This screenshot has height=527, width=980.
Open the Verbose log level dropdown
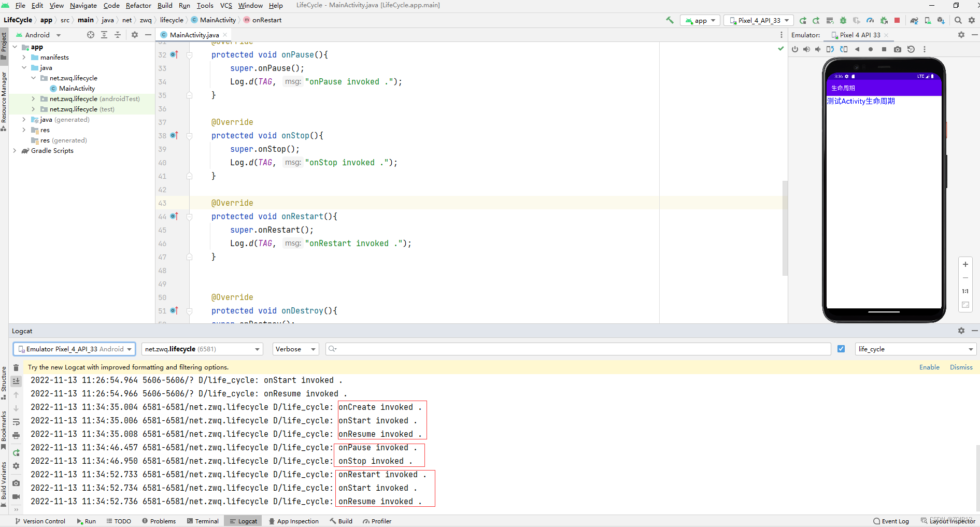tap(295, 349)
